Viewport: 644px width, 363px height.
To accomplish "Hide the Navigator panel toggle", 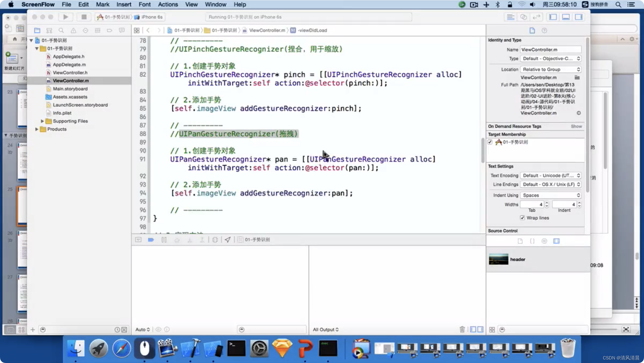I will 553,17.
